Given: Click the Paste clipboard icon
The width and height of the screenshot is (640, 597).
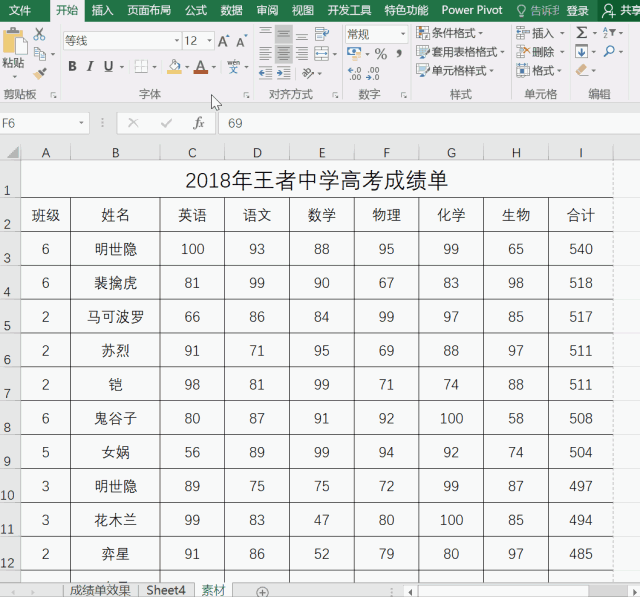Looking at the screenshot, I should [15, 42].
